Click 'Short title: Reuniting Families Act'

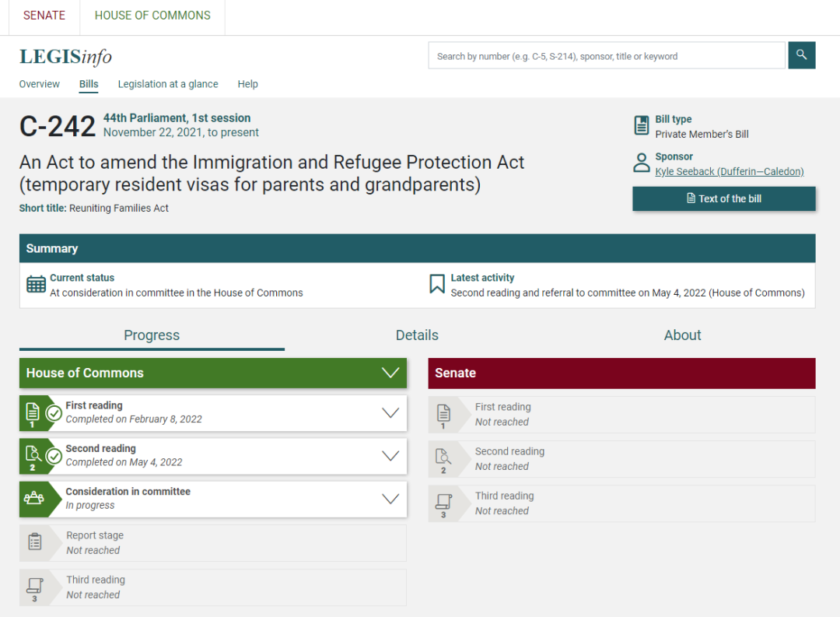94,208
